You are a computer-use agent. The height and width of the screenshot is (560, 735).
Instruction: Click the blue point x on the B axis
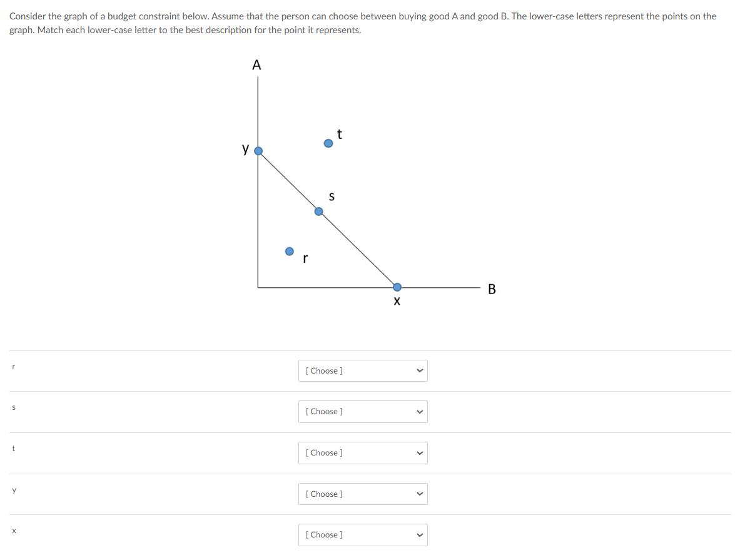[x=397, y=287]
